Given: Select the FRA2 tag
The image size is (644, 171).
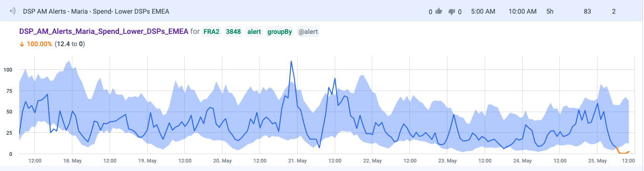Looking at the screenshot, I should point(212,32).
